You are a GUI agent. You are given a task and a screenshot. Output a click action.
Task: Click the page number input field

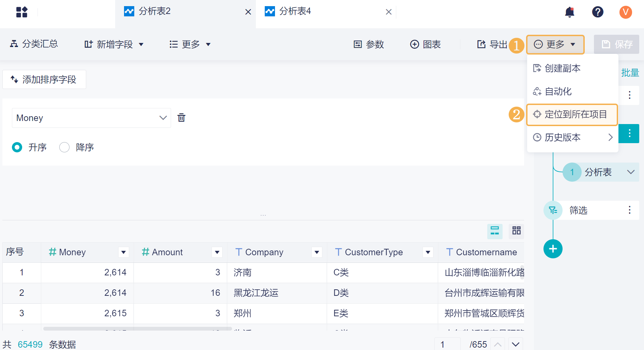(447, 344)
